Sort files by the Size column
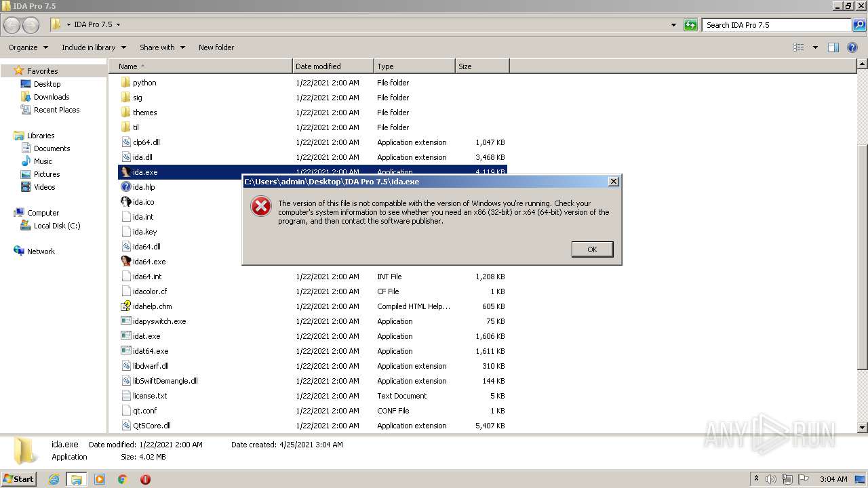868x488 pixels. click(x=482, y=66)
